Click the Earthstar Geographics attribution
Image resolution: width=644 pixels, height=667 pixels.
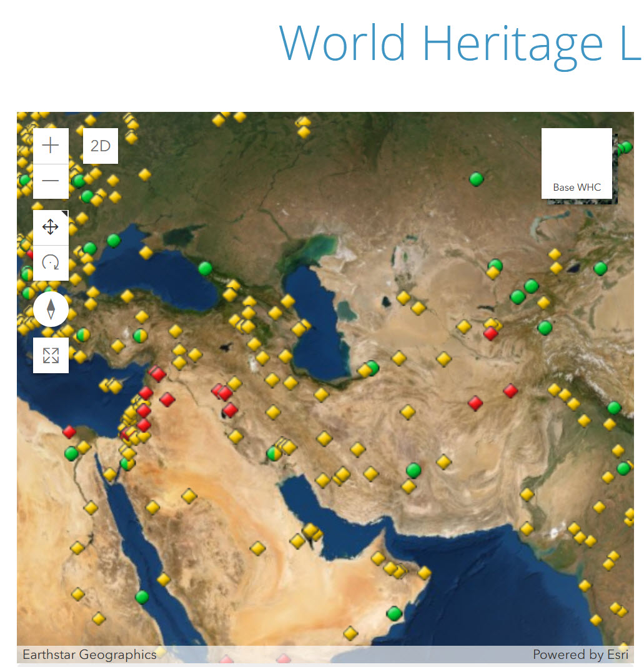tap(89, 654)
